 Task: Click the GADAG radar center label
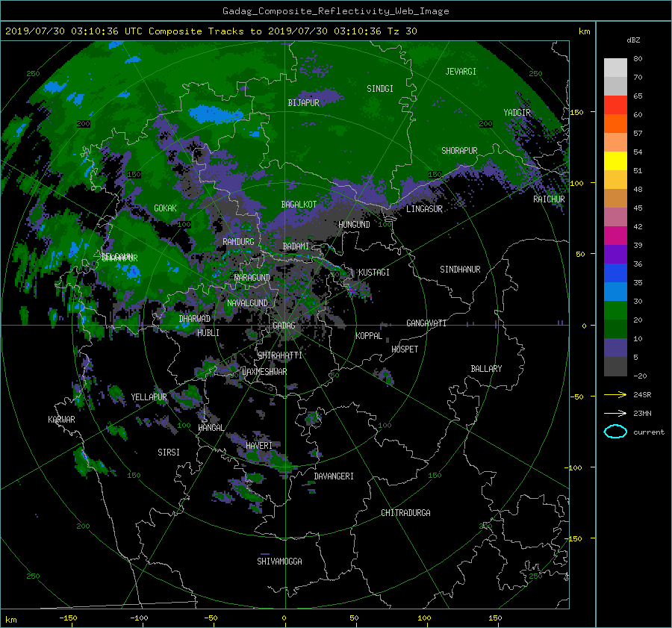(x=284, y=326)
